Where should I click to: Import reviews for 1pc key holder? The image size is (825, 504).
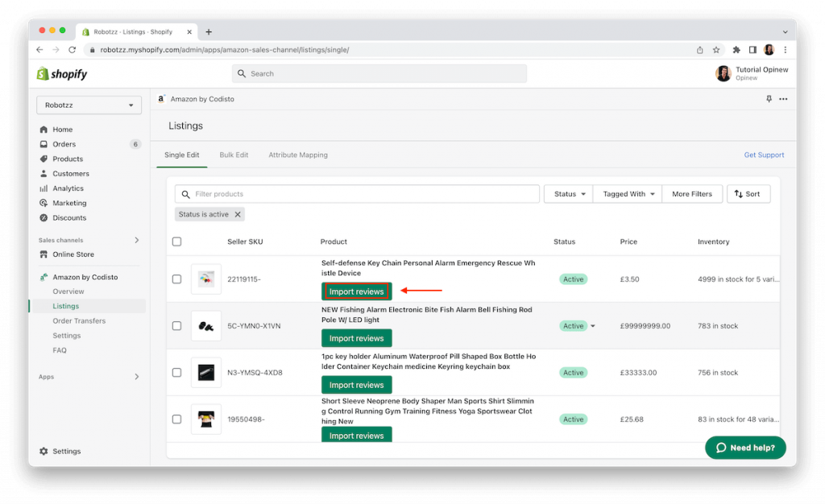357,385
